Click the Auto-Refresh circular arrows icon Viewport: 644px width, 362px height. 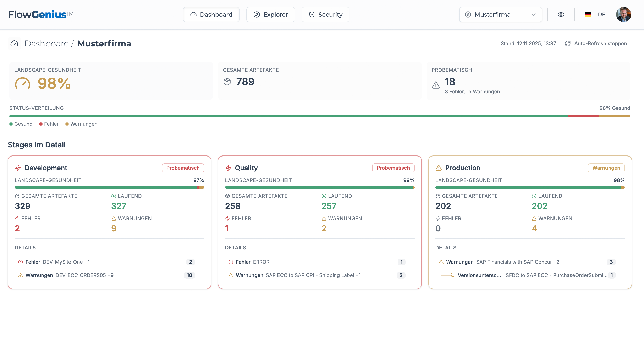click(567, 44)
